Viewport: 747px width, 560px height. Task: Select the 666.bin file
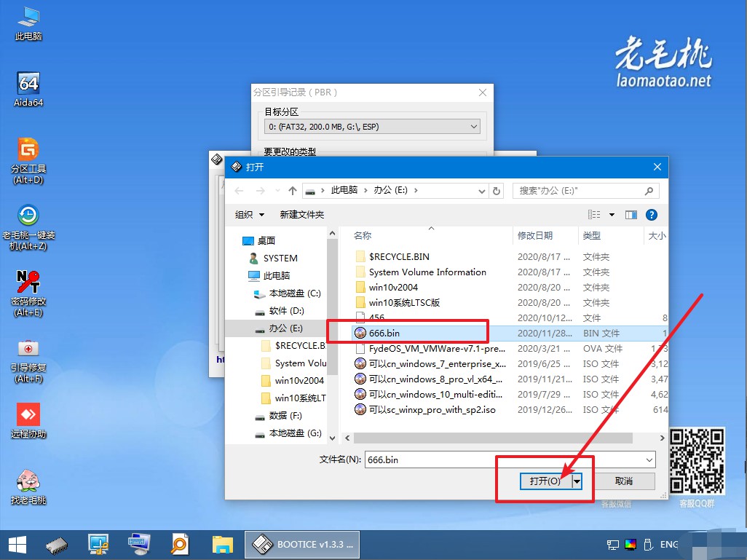tap(384, 333)
